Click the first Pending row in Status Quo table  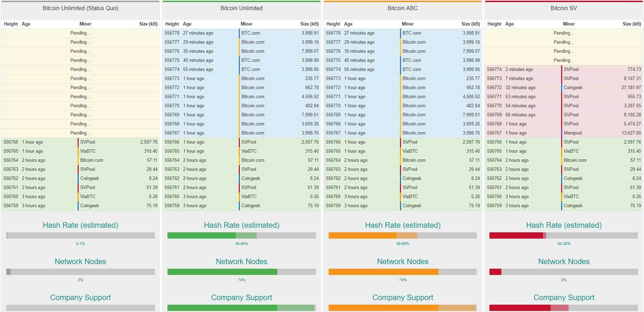click(80, 33)
